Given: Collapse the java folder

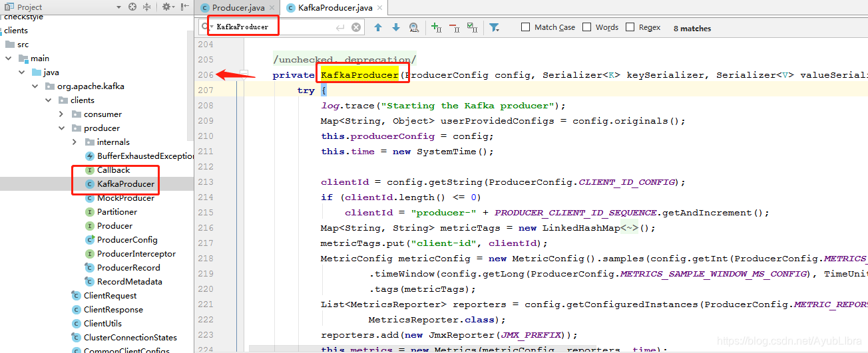Looking at the screenshot, I should tap(22, 72).
